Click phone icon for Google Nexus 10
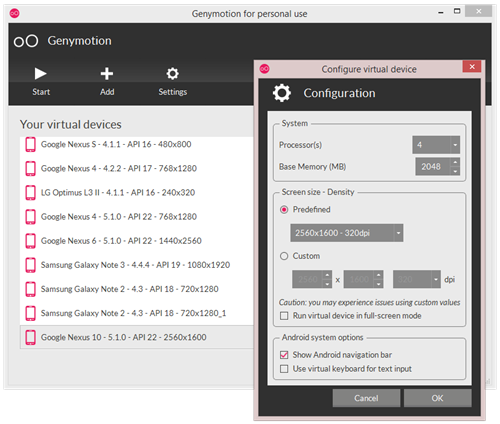Image resolution: width=500 pixels, height=424 pixels. (x=30, y=337)
